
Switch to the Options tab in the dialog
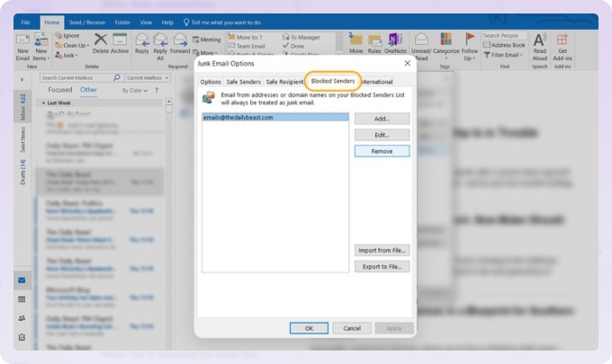click(x=211, y=82)
